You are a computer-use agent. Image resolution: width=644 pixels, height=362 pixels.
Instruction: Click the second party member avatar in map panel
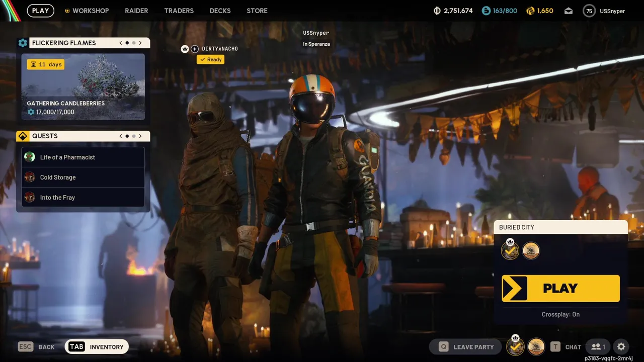tap(531, 250)
